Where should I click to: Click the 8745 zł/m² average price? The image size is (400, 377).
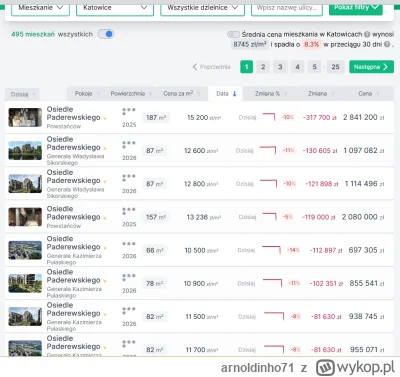coord(250,44)
